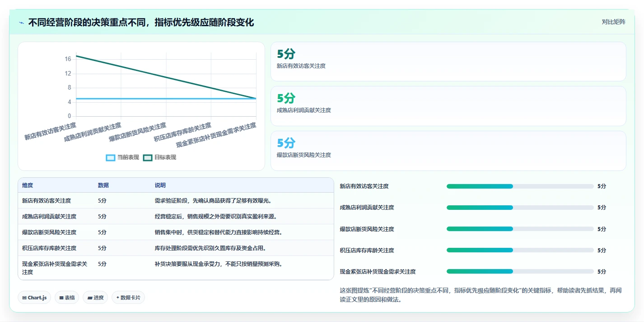
Task: Click y-axis value 16 in chart
Action: (68, 59)
